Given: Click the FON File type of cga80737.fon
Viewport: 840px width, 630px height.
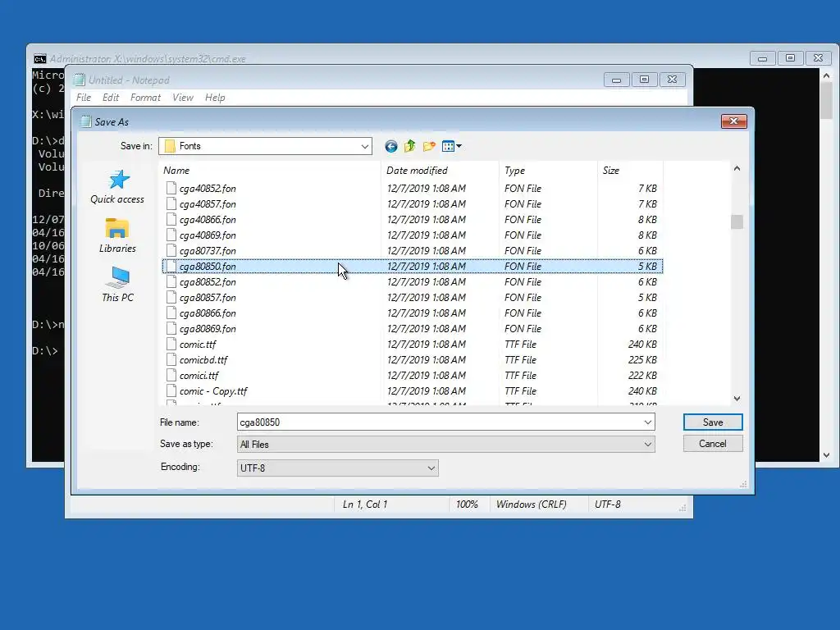Looking at the screenshot, I should point(523,250).
